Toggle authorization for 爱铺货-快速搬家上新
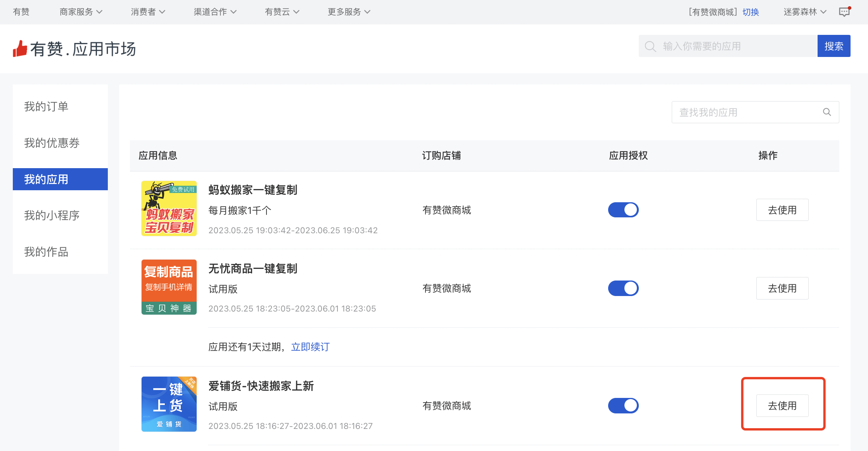The width and height of the screenshot is (868, 451). point(623,406)
